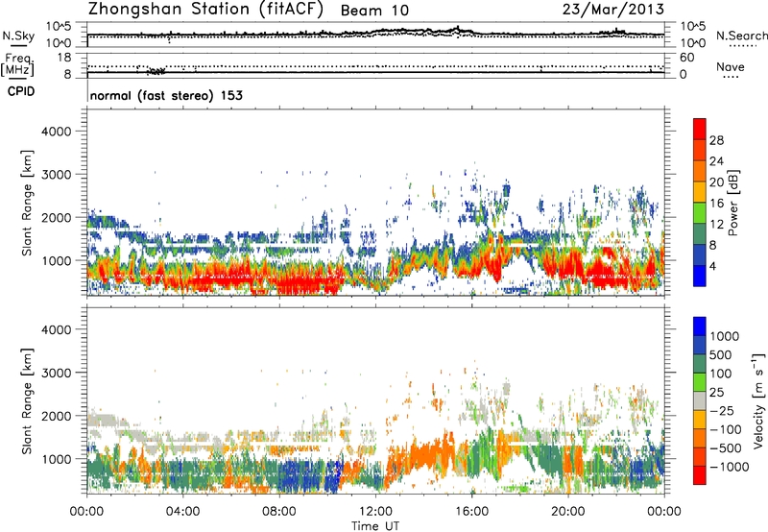
Task: Click the '3000' tick on the velocity panel
Action: [56, 373]
